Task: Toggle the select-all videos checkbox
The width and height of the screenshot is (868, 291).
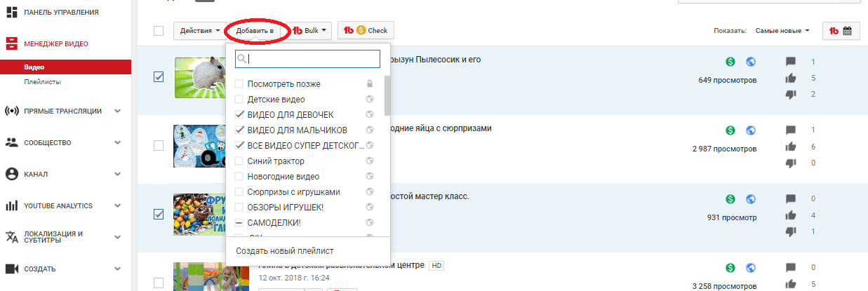Action: (x=159, y=31)
